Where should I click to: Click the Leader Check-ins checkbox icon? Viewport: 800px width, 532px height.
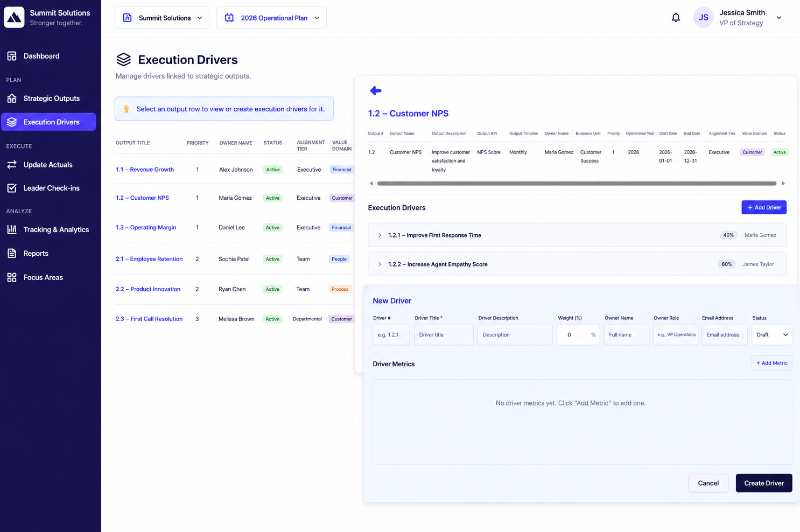12,188
